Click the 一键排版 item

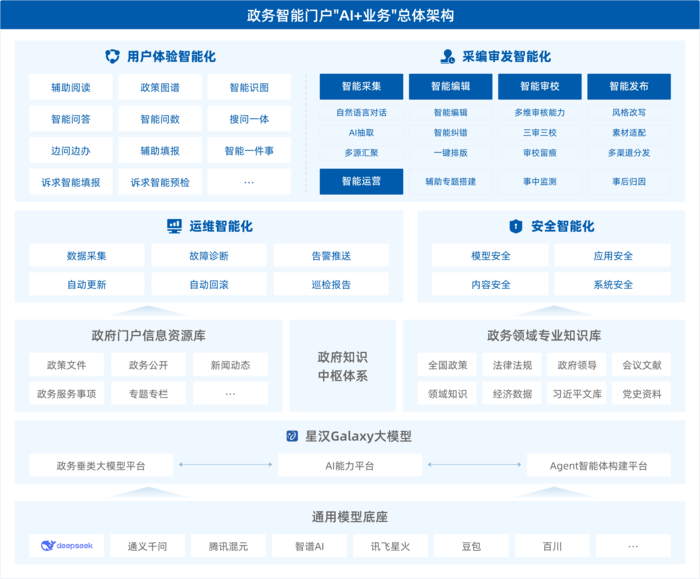450,153
